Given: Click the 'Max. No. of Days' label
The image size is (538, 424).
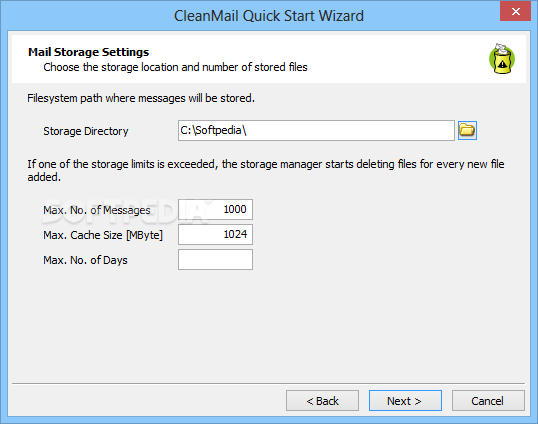Looking at the screenshot, I should click(x=85, y=260).
